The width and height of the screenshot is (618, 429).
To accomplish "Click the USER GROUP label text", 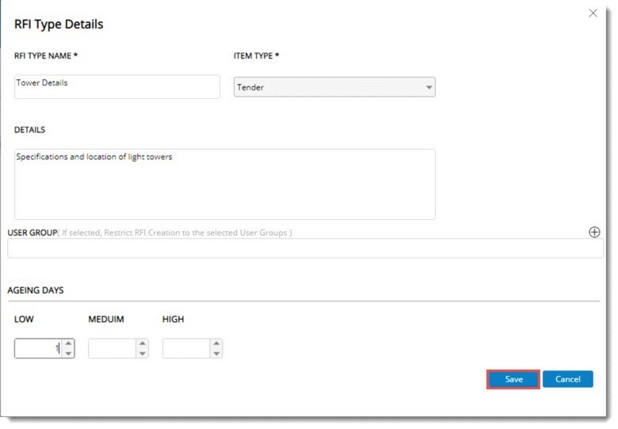I will pos(31,232).
